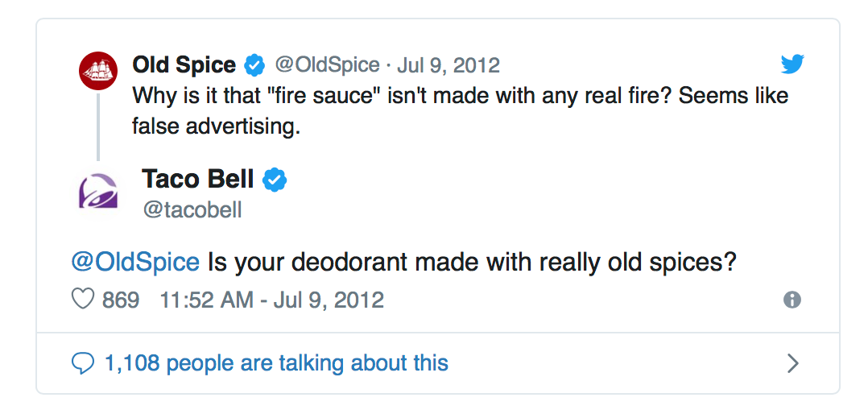This screenshot has width=868, height=414.
Task: Click the Old Spice display name
Action: point(184,65)
